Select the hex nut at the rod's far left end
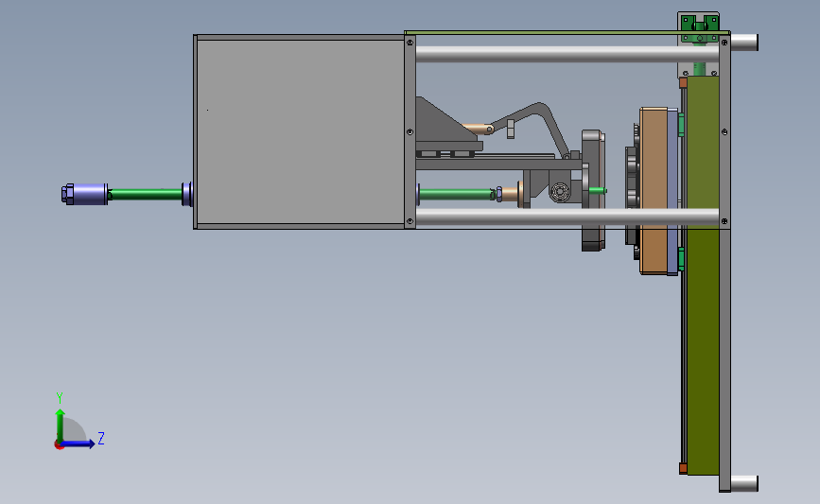 [67, 194]
